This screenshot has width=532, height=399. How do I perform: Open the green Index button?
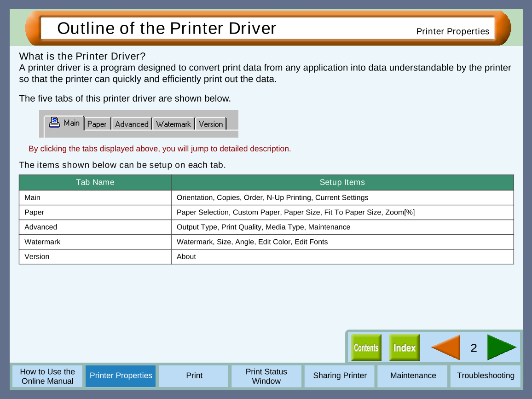[405, 347]
